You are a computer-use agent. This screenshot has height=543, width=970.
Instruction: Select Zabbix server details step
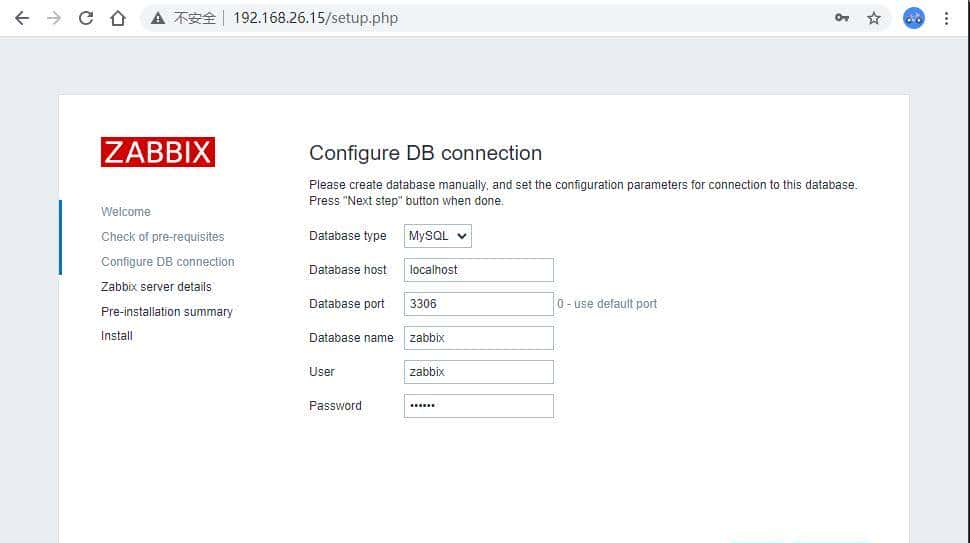coord(157,286)
